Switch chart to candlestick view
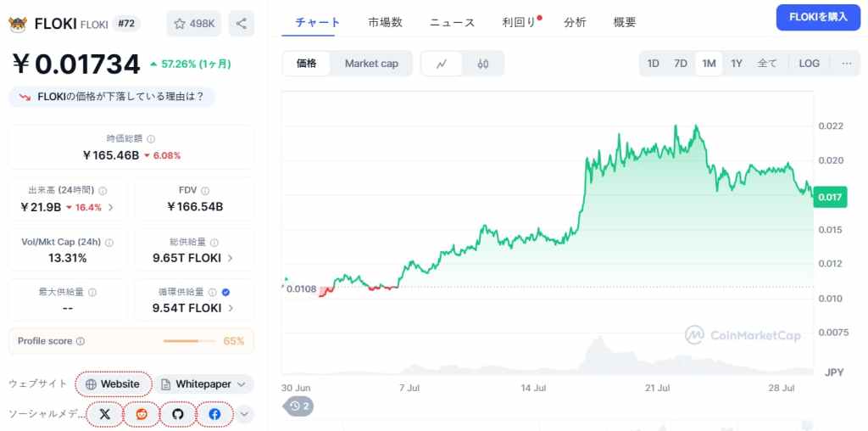 pyautogui.click(x=482, y=64)
